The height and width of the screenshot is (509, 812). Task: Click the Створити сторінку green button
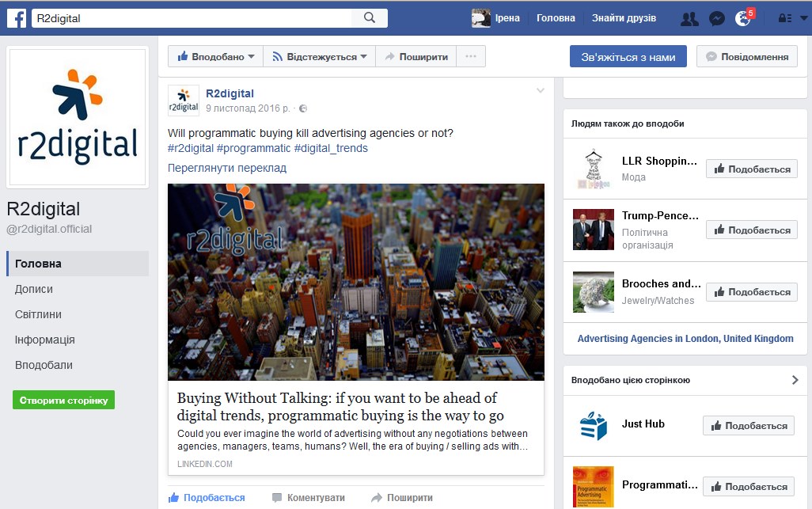[63, 400]
